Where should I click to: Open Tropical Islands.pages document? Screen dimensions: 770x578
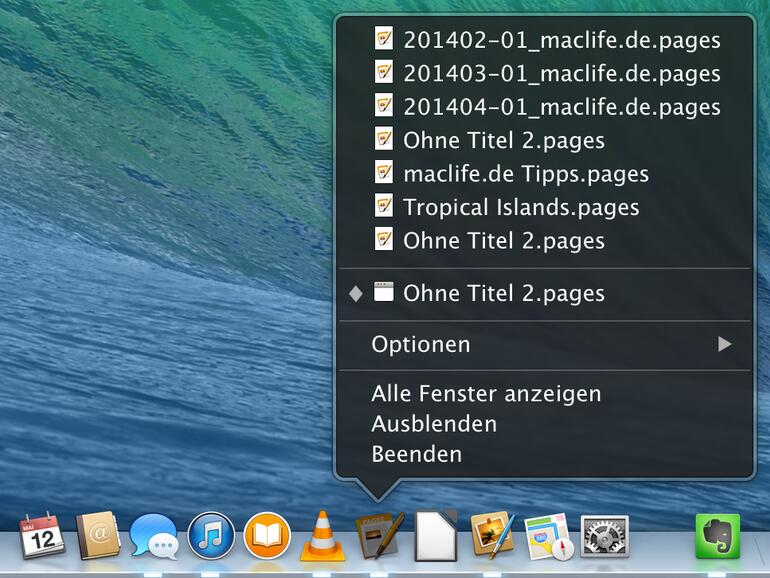[545, 206]
